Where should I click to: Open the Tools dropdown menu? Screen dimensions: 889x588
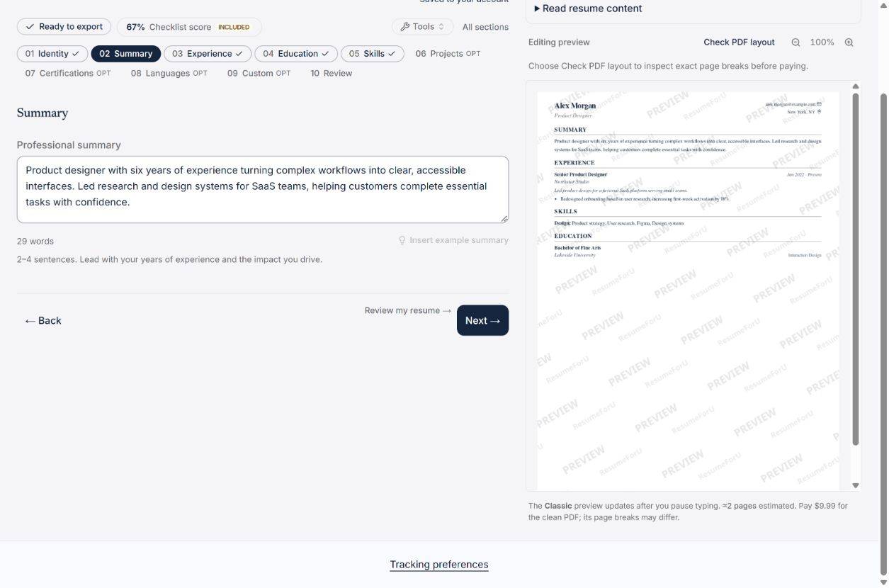point(423,27)
